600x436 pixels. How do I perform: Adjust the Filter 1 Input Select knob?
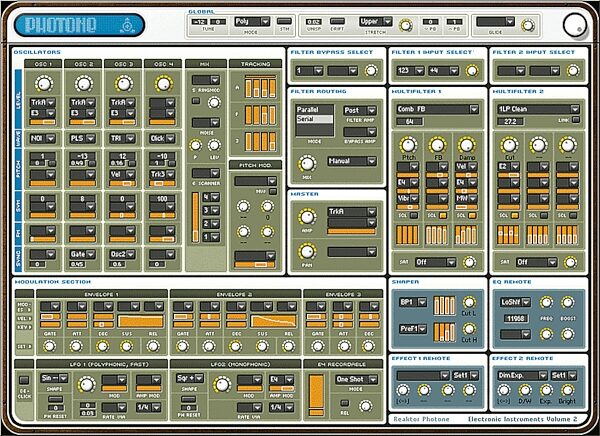(472, 70)
